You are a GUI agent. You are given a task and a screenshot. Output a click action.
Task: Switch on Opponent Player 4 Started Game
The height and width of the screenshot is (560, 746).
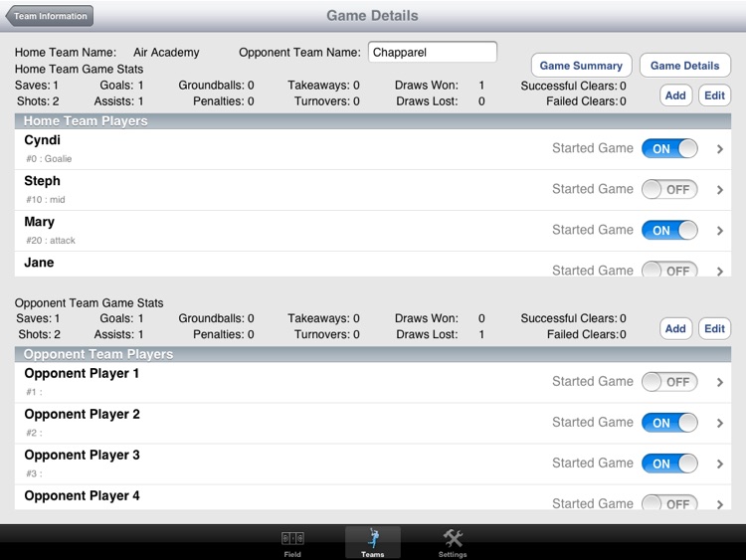click(669, 502)
